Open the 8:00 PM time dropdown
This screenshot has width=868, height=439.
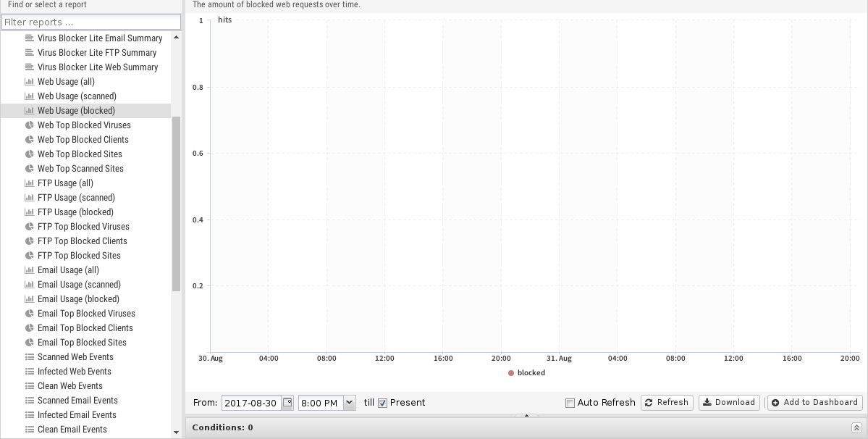click(x=350, y=403)
